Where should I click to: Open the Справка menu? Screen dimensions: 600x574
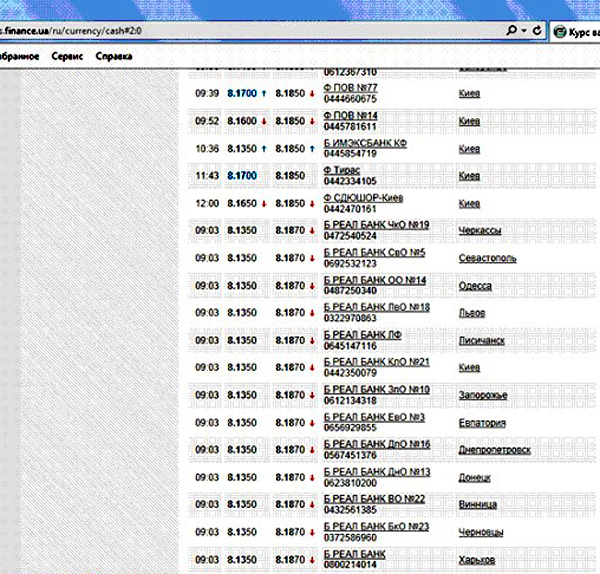(113, 56)
